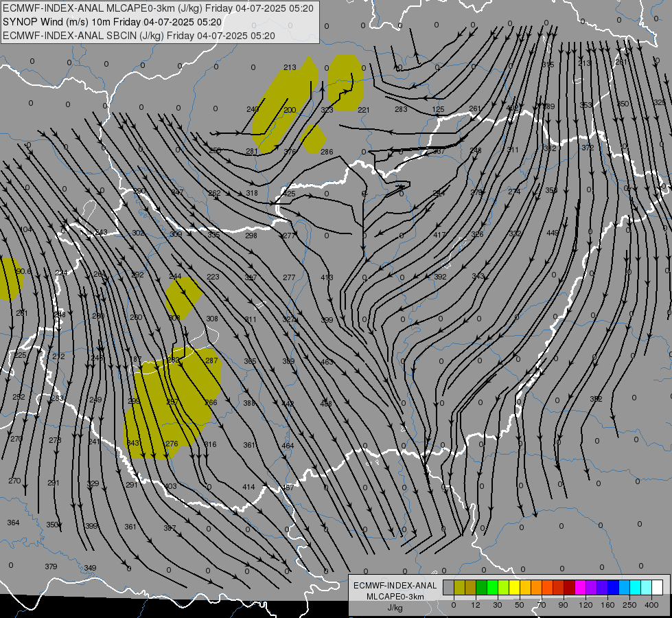Click the map value 104
This screenshot has height=618, width=672.
(x=25, y=229)
